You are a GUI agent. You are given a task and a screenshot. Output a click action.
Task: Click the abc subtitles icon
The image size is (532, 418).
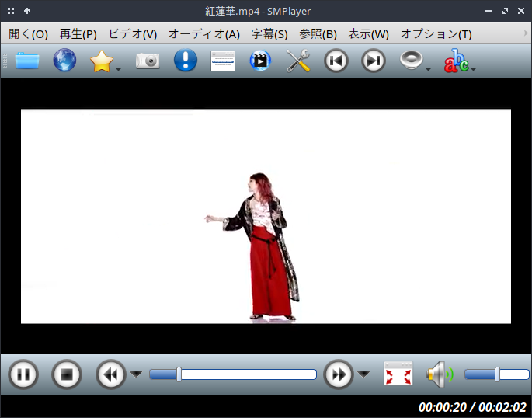point(457,61)
